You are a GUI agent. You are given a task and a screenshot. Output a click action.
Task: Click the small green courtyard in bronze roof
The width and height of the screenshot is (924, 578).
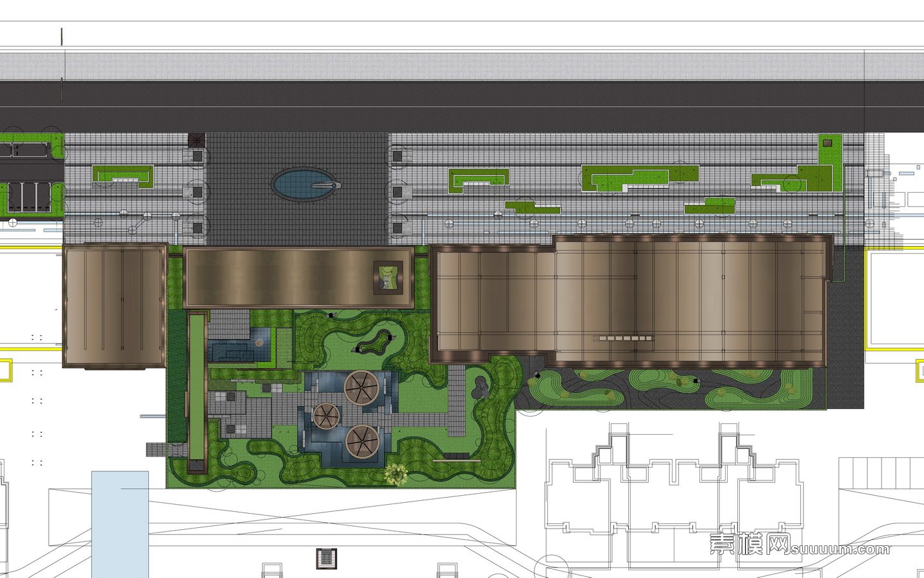tap(389, 278)
